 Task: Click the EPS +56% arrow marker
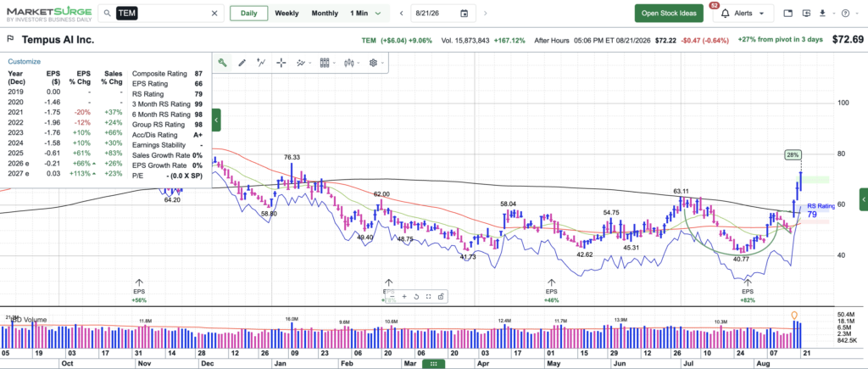(139, 291)
